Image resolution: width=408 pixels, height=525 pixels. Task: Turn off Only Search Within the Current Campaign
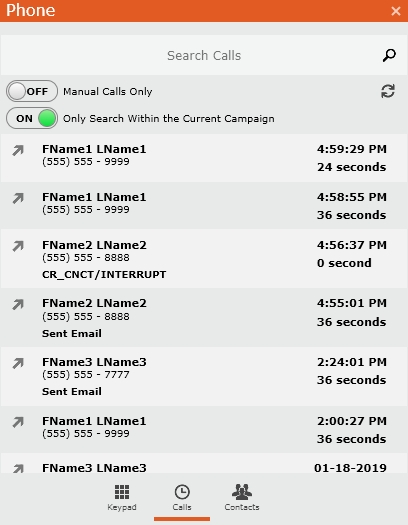tap(32, 118)
